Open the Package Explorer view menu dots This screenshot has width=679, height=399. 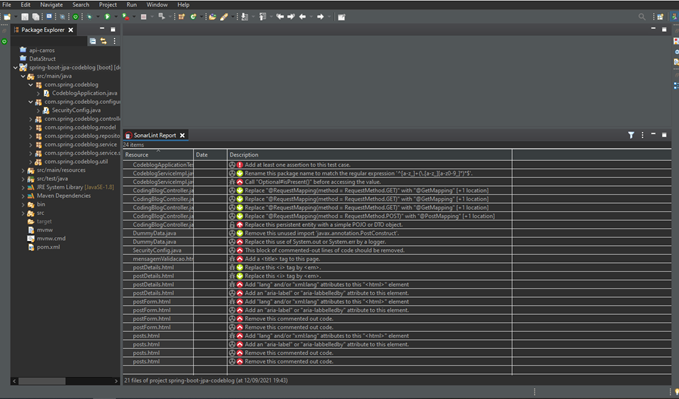tap(114, 41)
